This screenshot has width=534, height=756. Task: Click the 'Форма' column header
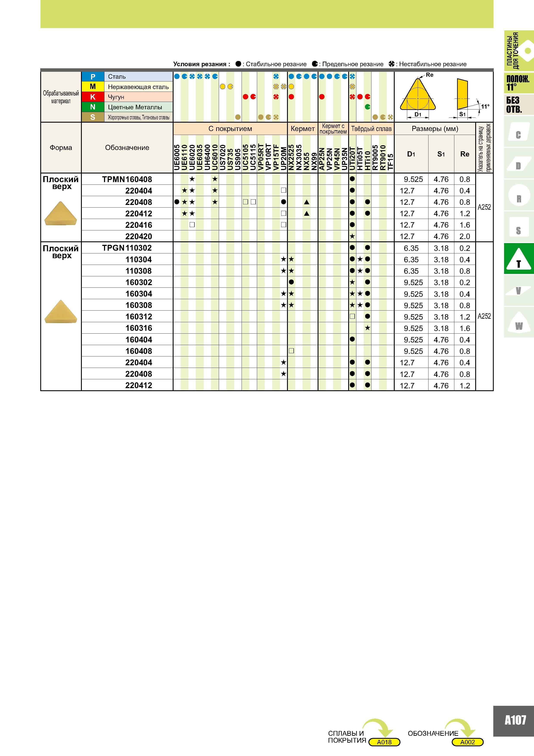pos(61,147)
